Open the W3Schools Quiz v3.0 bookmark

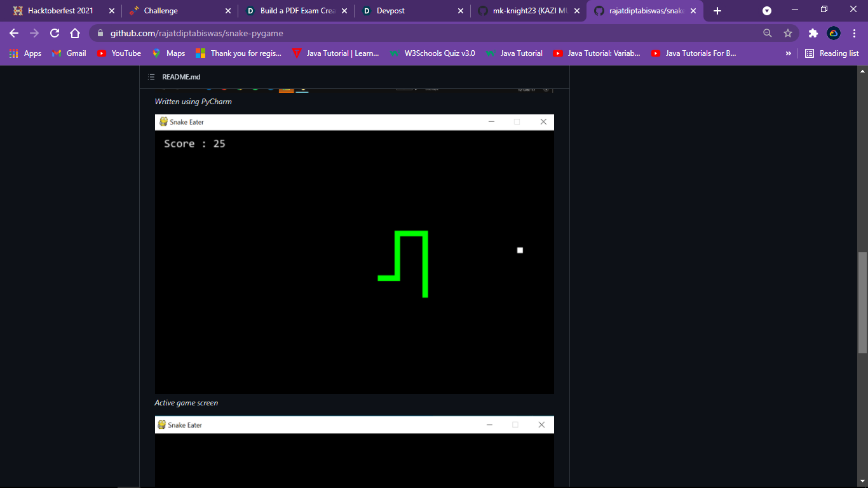[x=433, y=53]
